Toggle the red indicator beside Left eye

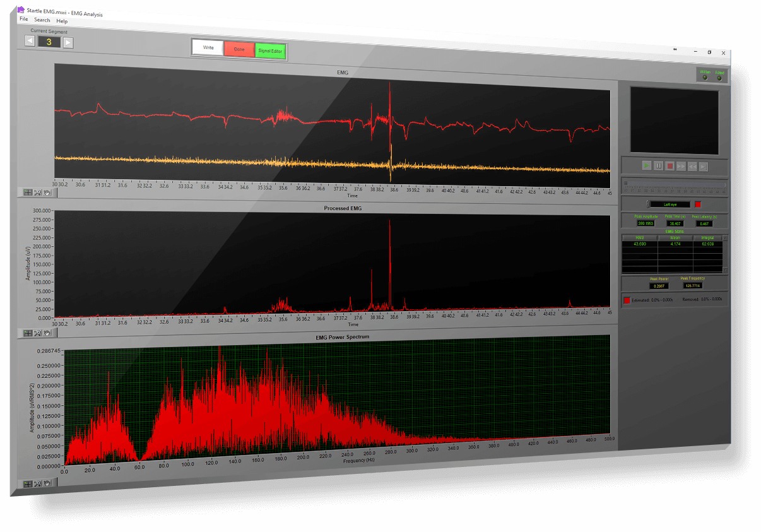pyautogui.click(x=697, y=204)
